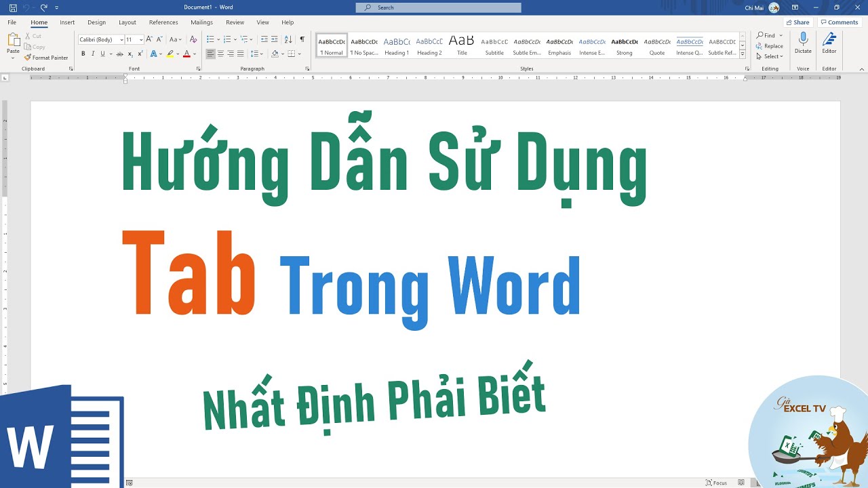Click the Save icon in the title bar
The width and height of the screenshot is (868, 488).
click(x=13, y=7)
